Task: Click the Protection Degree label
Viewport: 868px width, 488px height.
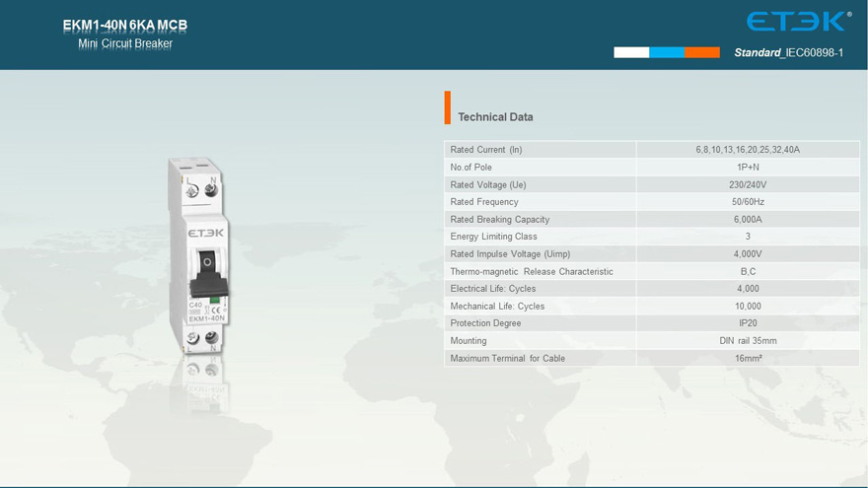Action: (485, 323)
